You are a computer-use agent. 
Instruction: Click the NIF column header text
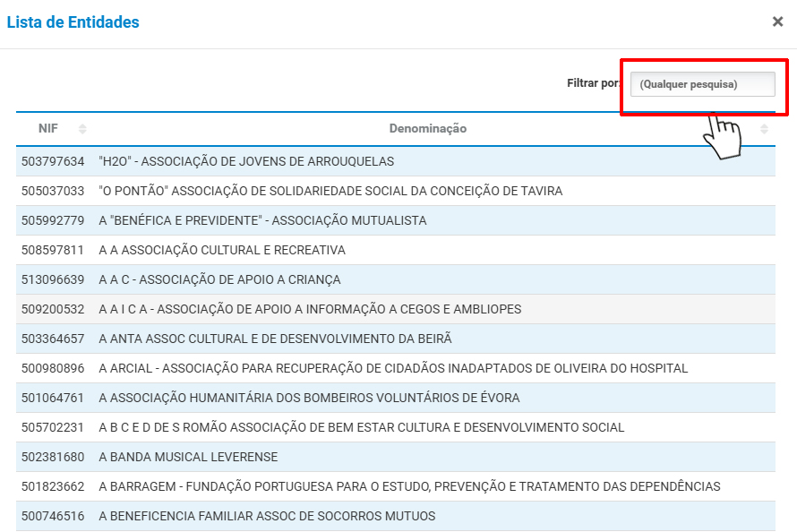click(48, 129)
